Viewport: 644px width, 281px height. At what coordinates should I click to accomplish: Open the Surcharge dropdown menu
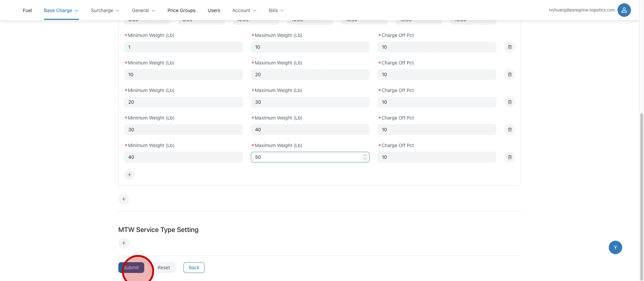(105, 10)
